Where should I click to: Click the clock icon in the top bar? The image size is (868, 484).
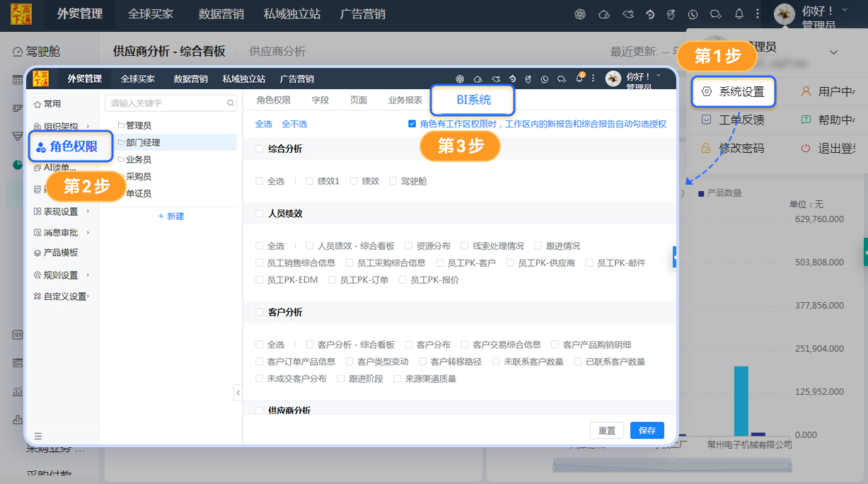click(693, 14)
